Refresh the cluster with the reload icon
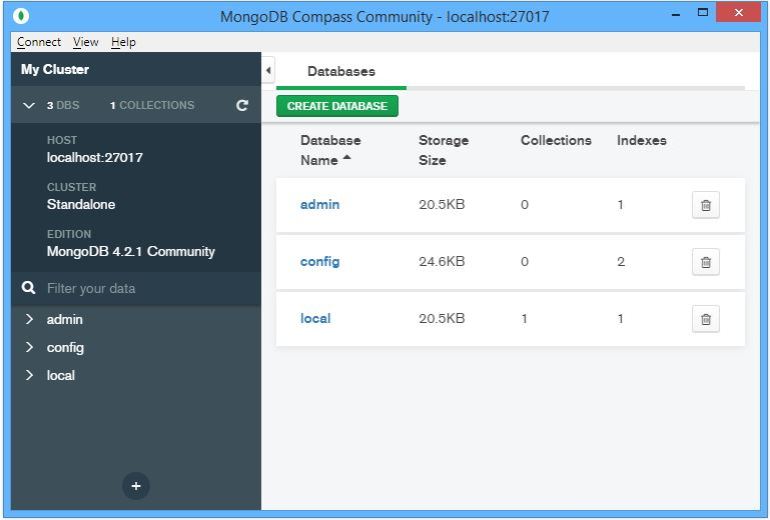770x520 pixels. (x=241, y=105)
